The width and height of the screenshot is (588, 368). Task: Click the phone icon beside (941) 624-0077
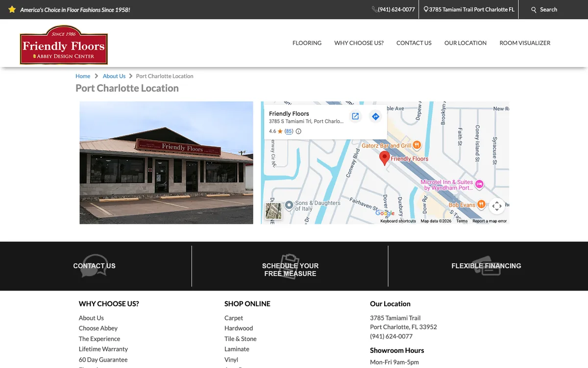click(375, 9)
